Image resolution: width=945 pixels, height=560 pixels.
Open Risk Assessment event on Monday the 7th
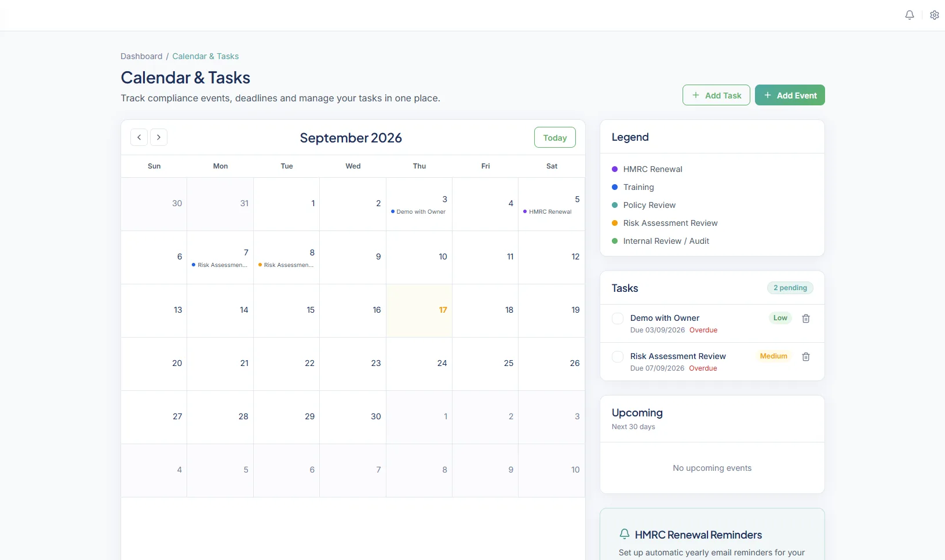220,265
